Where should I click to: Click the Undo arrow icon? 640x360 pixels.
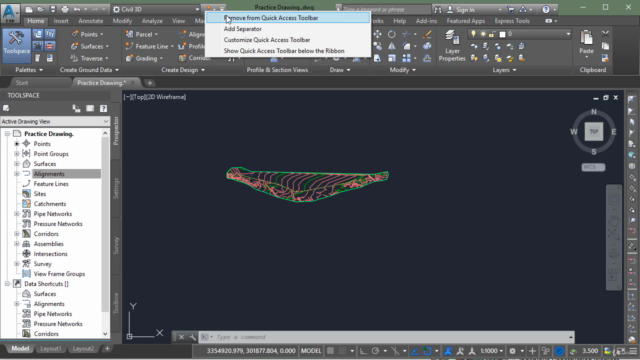[x=76, y=9]
